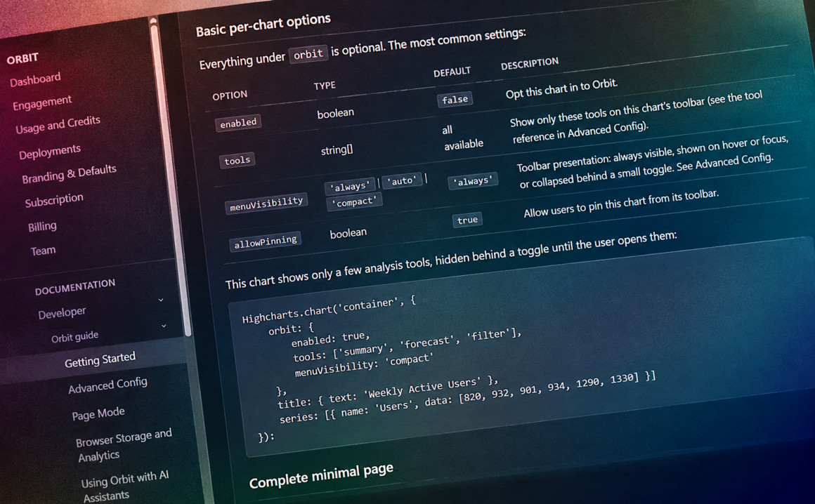Image resolution: width=815 pixels, height=504 pixels.
Task: Select the Developer tree item
Action: coord(62,312)
